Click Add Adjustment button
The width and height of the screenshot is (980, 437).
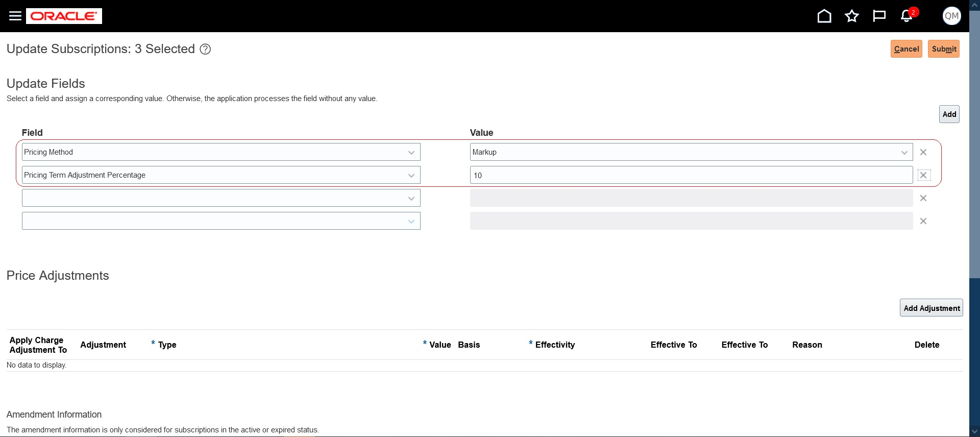pyautogui.click(x=932, y=308)
